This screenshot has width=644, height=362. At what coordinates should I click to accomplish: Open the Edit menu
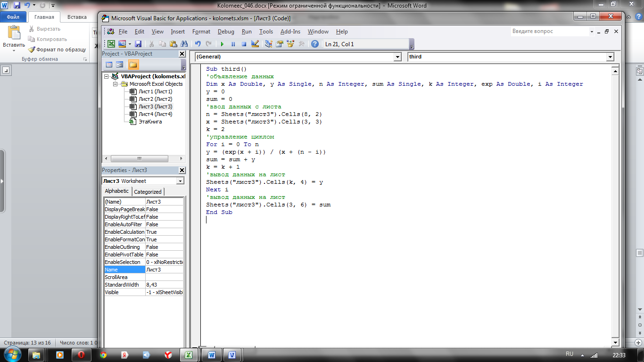[x=140, y=32]
